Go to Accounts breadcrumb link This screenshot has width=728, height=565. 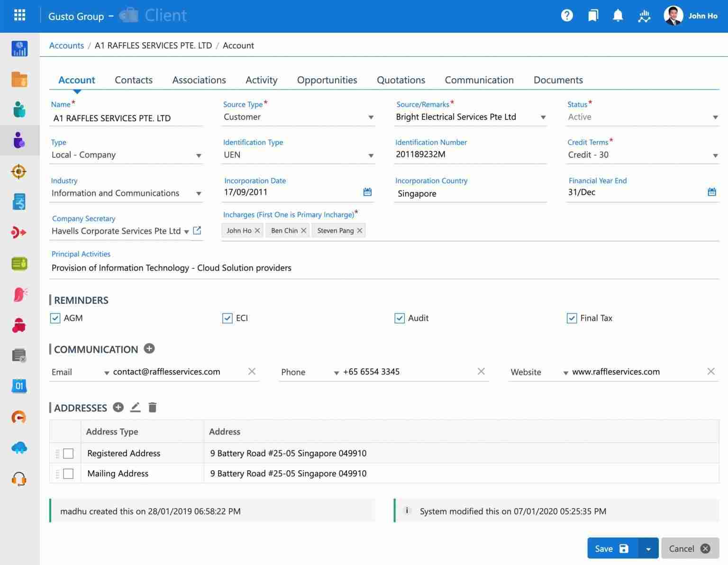pyautogui.click(x=66, y=46)
